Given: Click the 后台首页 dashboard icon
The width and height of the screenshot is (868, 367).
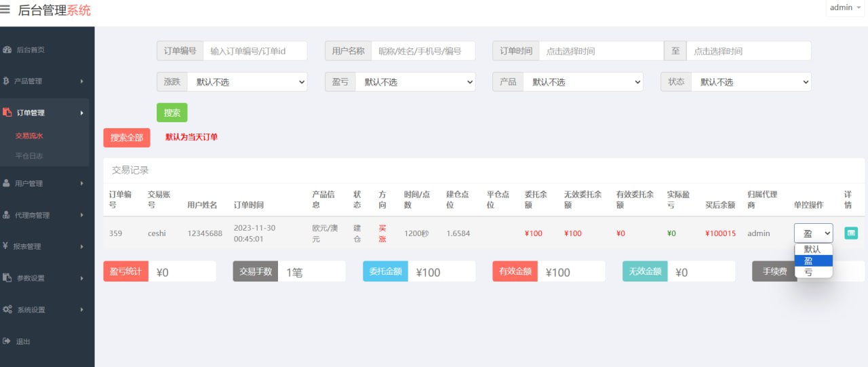Looking at the screenshot, I should pos(7,50).
